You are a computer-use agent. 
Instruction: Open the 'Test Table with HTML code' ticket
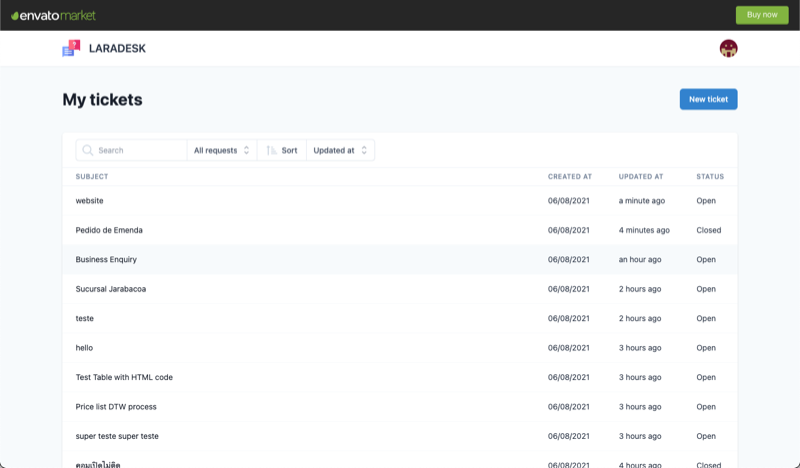124,377
